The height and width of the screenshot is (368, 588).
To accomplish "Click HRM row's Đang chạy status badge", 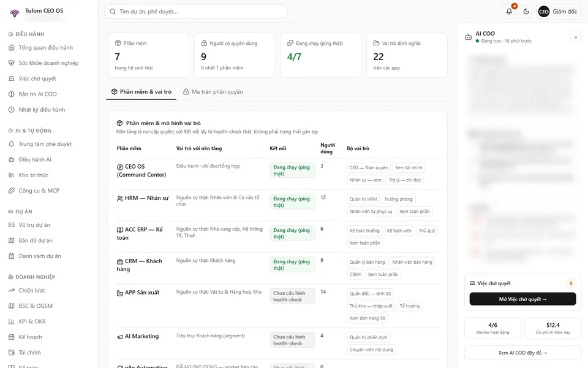I will pos(292,202).
